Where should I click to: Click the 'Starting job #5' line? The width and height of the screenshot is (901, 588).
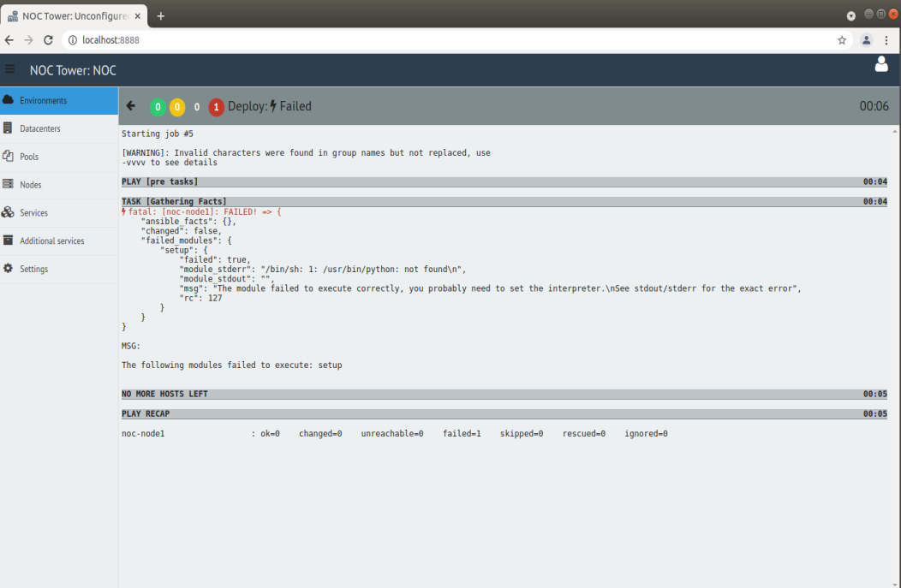tap(158, 134)
